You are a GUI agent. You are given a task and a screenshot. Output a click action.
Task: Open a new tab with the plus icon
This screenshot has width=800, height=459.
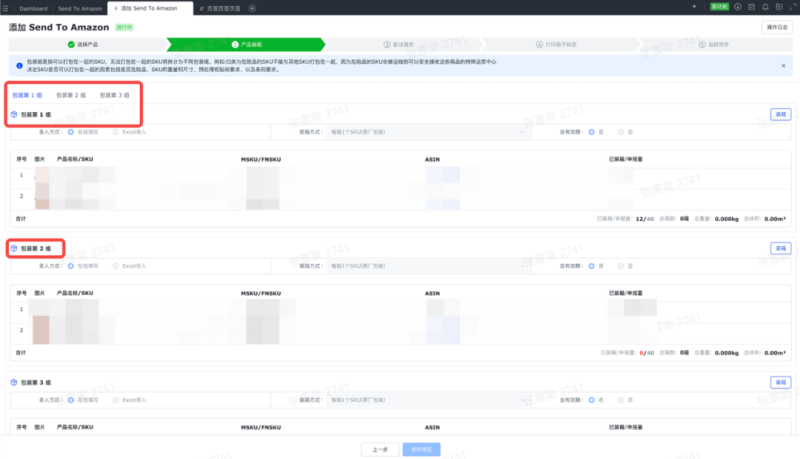(x=252, y=7)
